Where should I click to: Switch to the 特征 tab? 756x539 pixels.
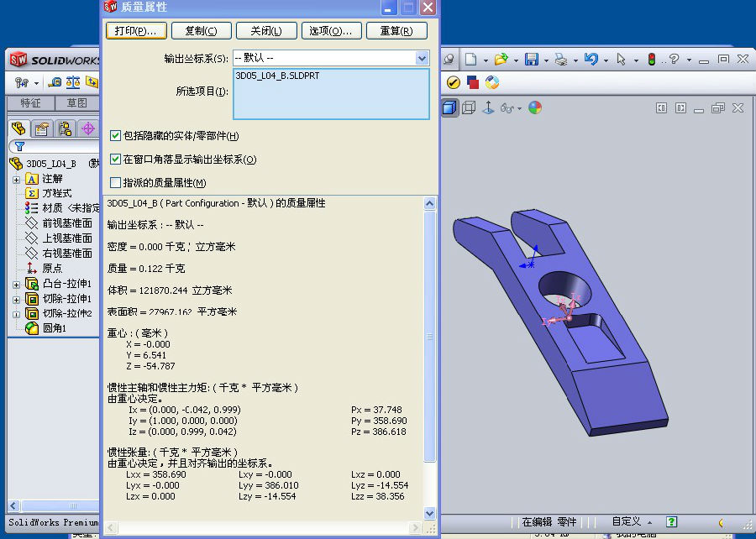pyautogui.click(x=30, y=103)
